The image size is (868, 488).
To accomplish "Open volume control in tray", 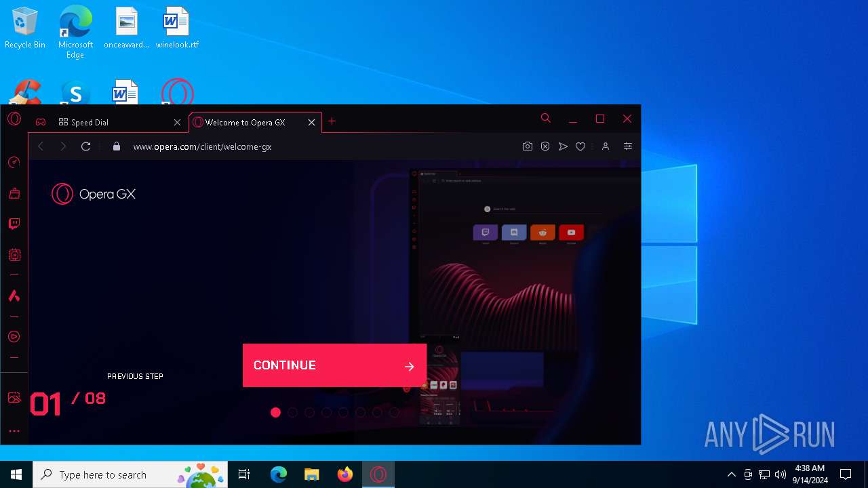I will coord(781,474).
